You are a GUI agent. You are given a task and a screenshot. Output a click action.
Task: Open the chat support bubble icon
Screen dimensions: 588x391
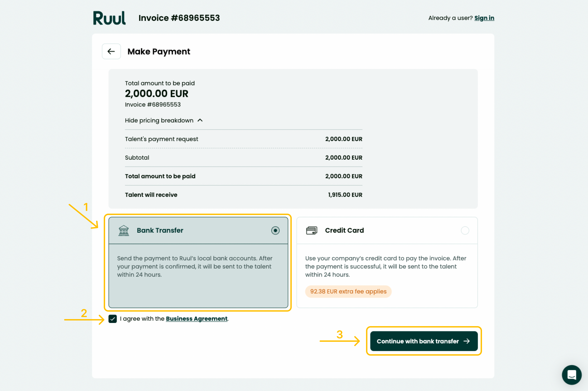(571, 374)
